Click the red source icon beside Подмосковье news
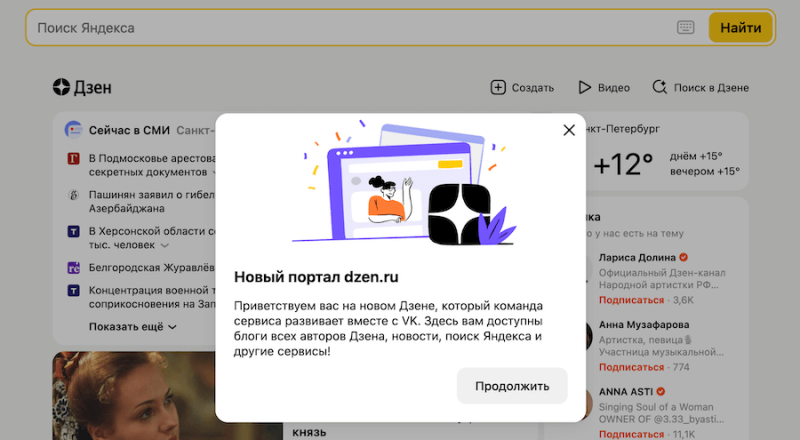The height and width of the screenshot is (440, 800). coord(73,159)
